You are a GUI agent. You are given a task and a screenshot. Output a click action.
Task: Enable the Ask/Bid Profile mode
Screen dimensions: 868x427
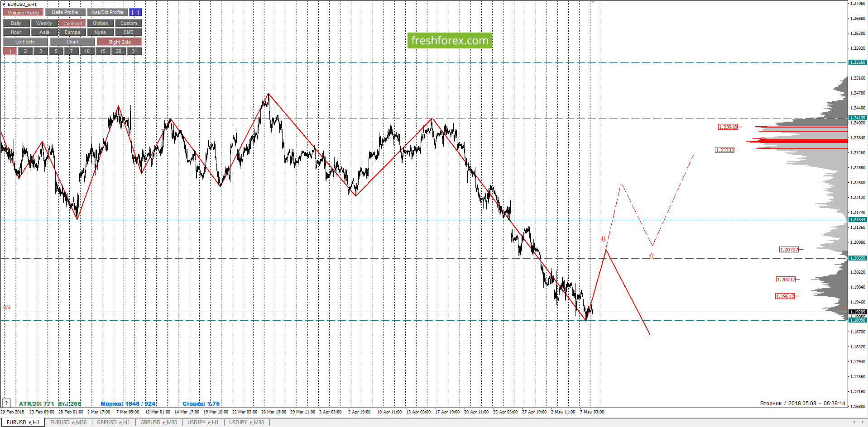pyautogui.click(x=107, y=13)
